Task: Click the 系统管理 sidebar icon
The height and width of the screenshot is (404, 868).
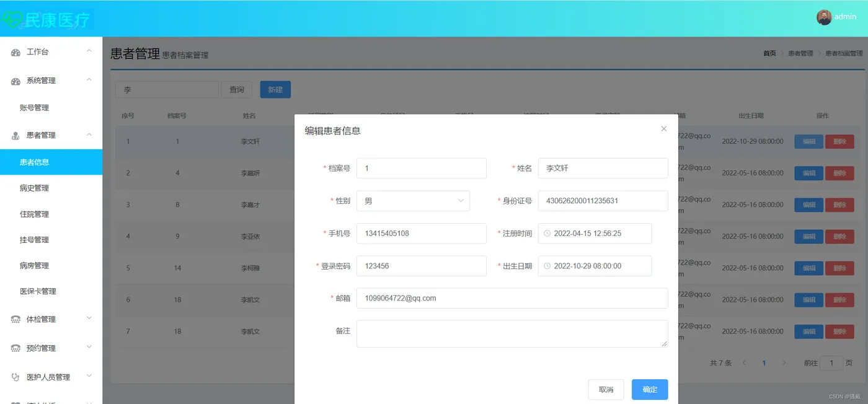Action: point(16,81)
